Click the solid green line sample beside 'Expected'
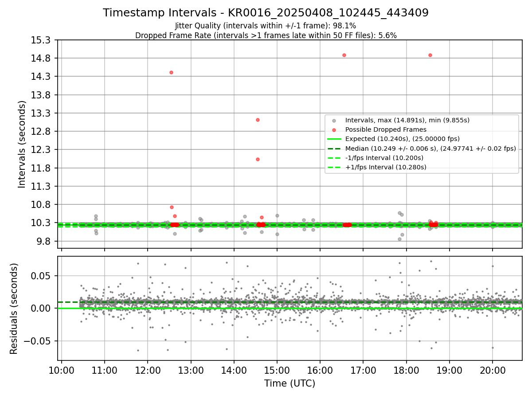Viewport: 532px width, 399px height. (x=334, y=139)
